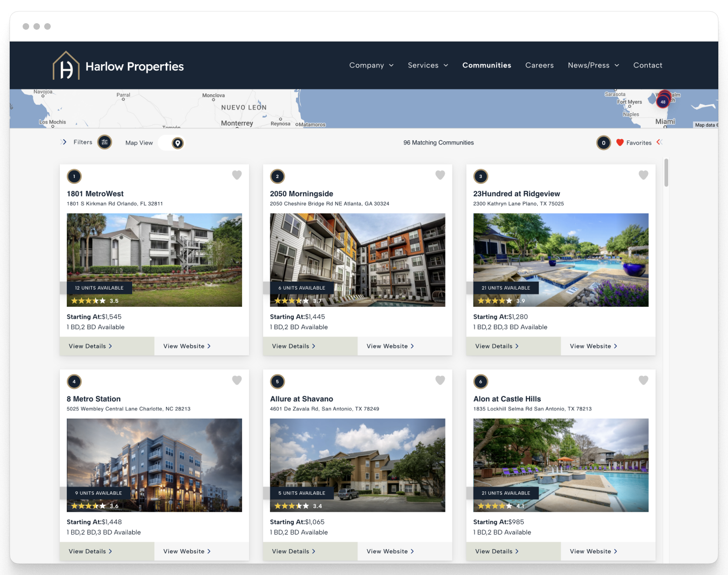View Website for Alon at Castle Hills

(x=608, y=551)
